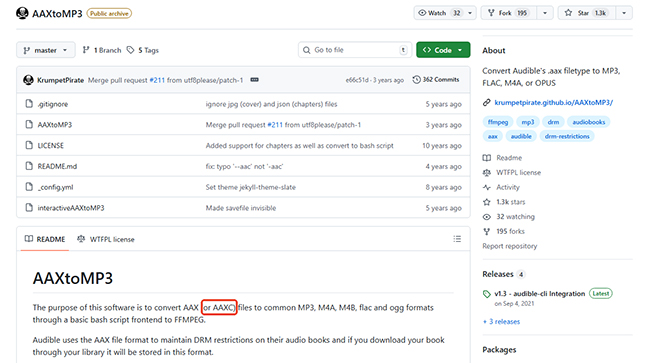Click the KrumpetPirate avatar next to the repo name
The height and width of the screenshot is (363, 650).
point(22,13)
